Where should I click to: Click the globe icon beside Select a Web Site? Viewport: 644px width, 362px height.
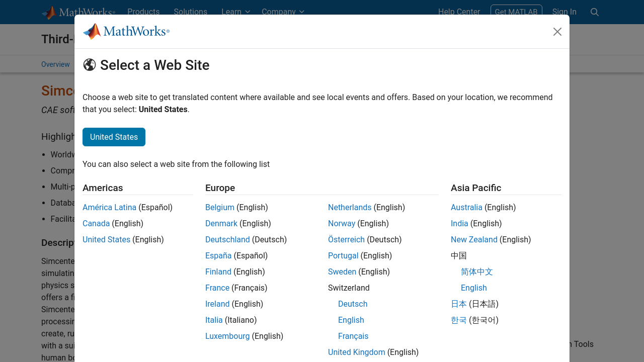(x=90, y=65)
